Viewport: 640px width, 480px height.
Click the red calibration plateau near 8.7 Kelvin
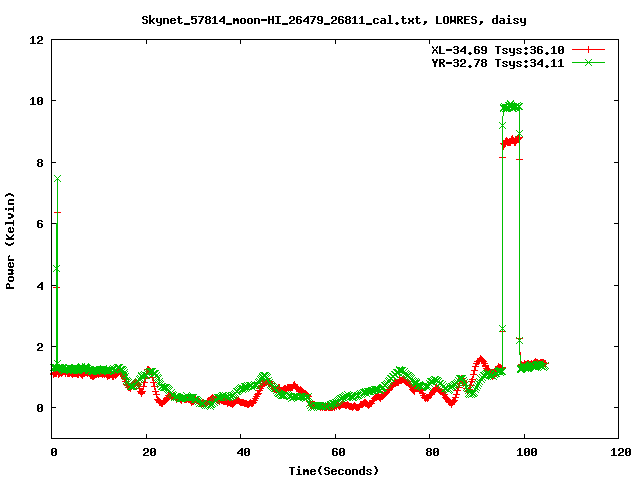[x=512, y=142]
